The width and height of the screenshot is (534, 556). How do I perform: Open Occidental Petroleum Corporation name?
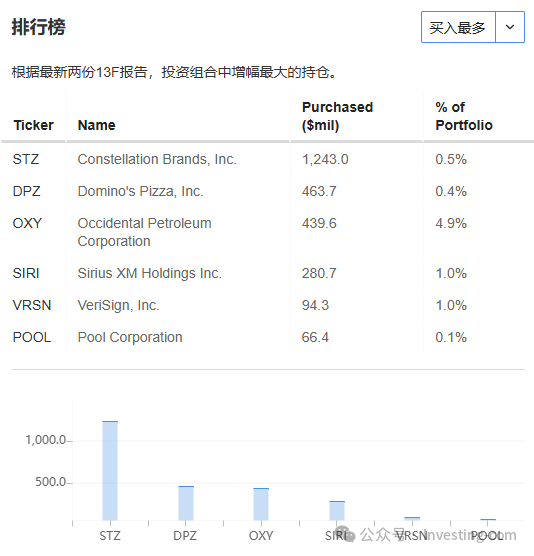145,232
